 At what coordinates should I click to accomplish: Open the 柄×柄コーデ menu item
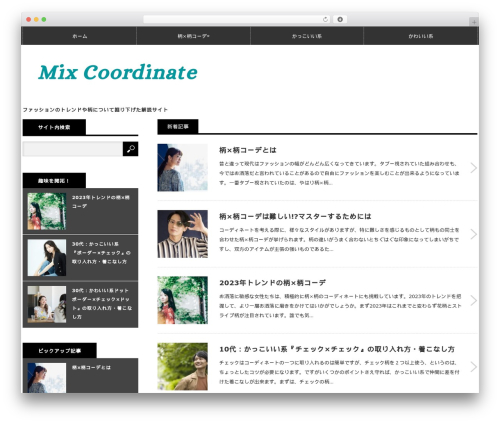tap(193, 36)
